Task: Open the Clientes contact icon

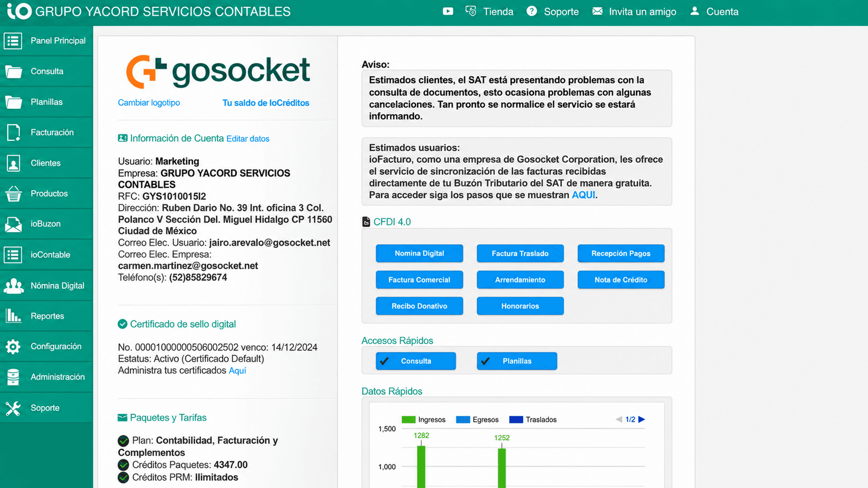Action: pos(14,163)
